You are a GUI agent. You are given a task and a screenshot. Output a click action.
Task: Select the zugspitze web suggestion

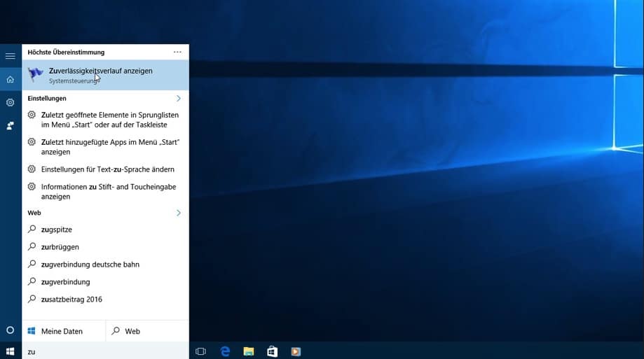(x=56, y=230)
